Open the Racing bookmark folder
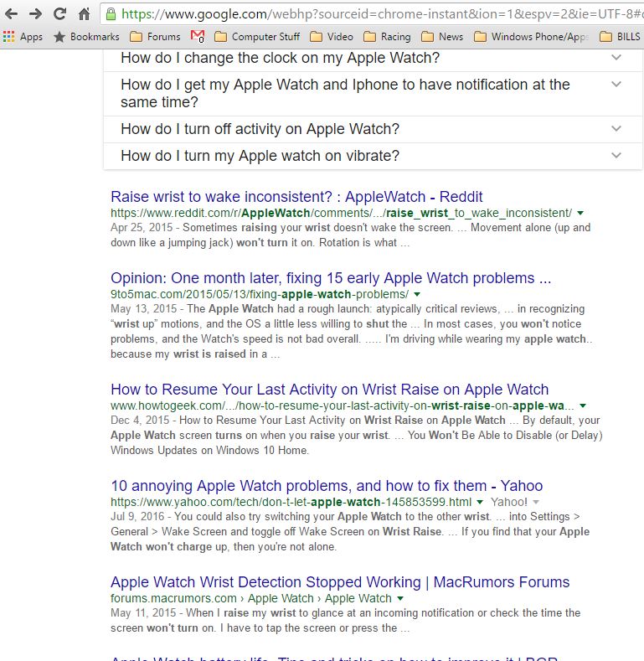 tap(387, 37)
